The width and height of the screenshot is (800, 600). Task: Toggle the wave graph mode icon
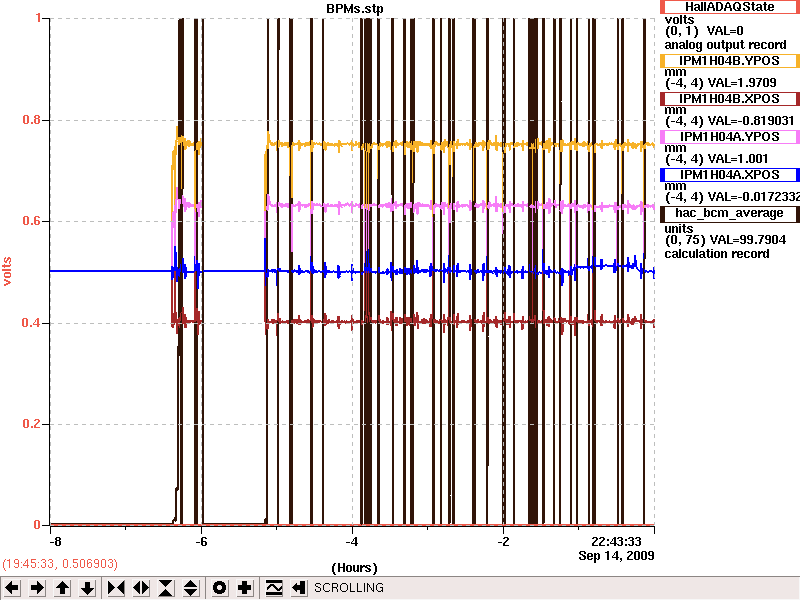274,588
